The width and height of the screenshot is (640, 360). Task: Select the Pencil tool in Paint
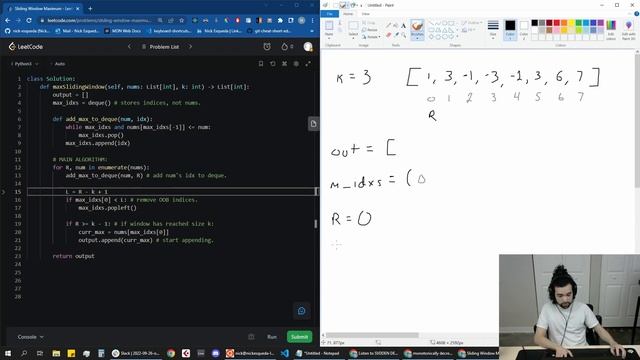(388, 25)
